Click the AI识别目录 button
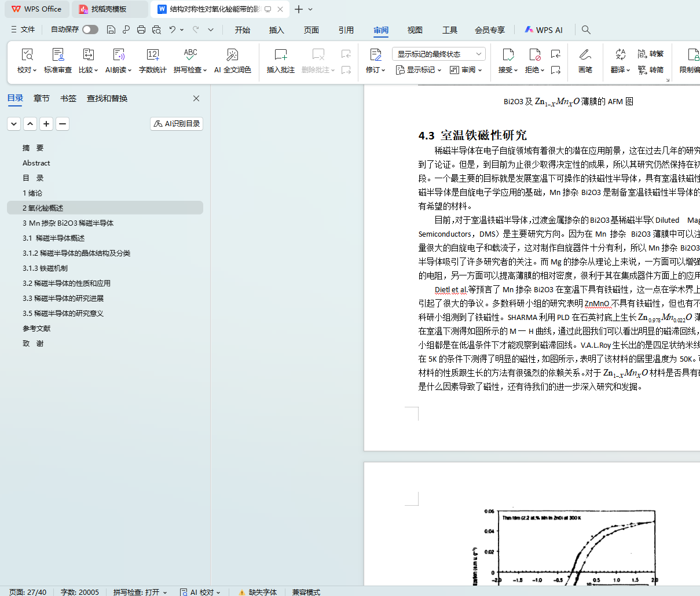The height and width of the screenshot is (596, 700). (177, 124)
